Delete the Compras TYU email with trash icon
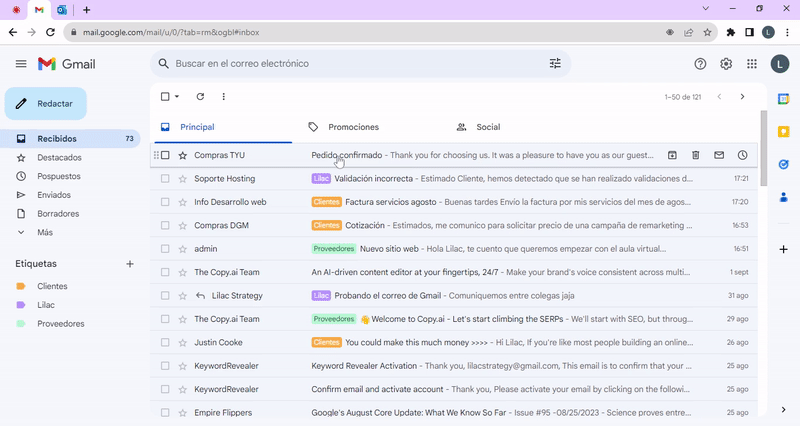Viewport: 800px width, 426px height. click(x=695, y=155)
